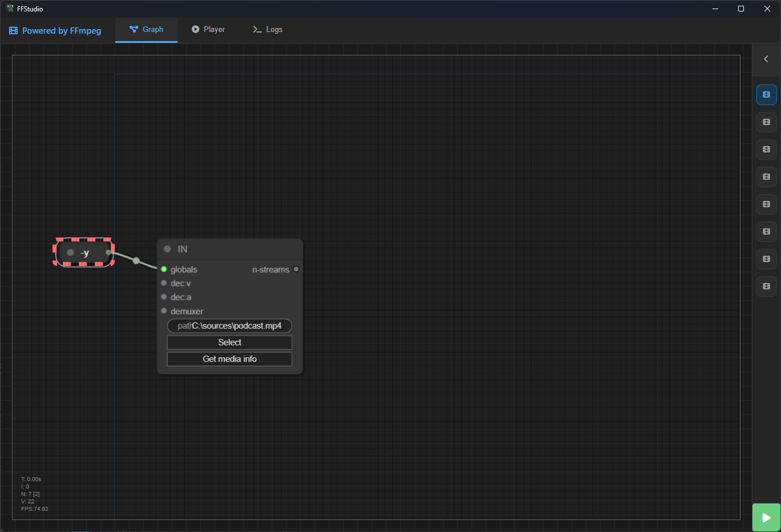Maximize the FFStudio window
The height and width of the screenshot is (532, 781).
pyautogui.click(x=741, y=9)
